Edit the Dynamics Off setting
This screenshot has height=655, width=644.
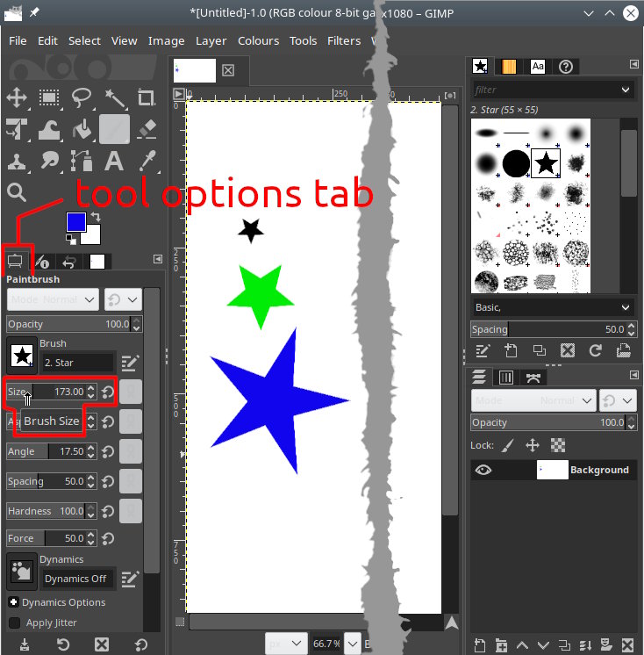click(x=130, y=579)
